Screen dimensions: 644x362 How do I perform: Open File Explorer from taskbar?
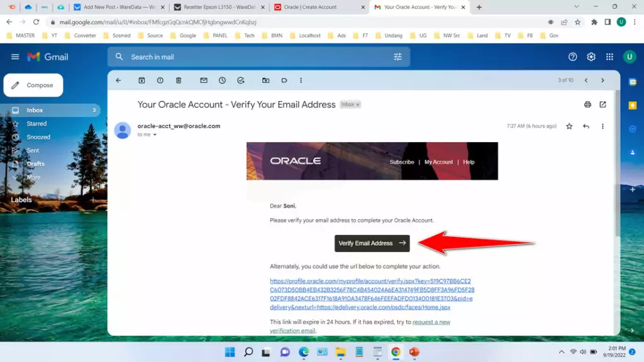click(x=340, y=352)
